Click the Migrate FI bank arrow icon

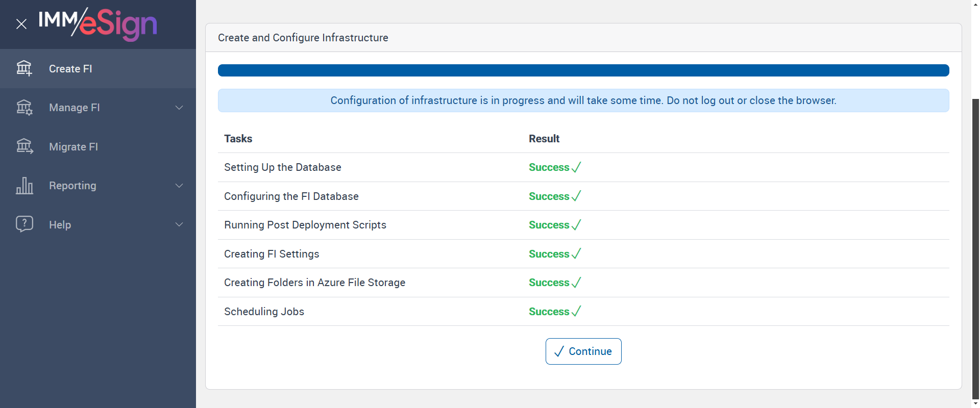pyautogui.click(x=24, y=147)
